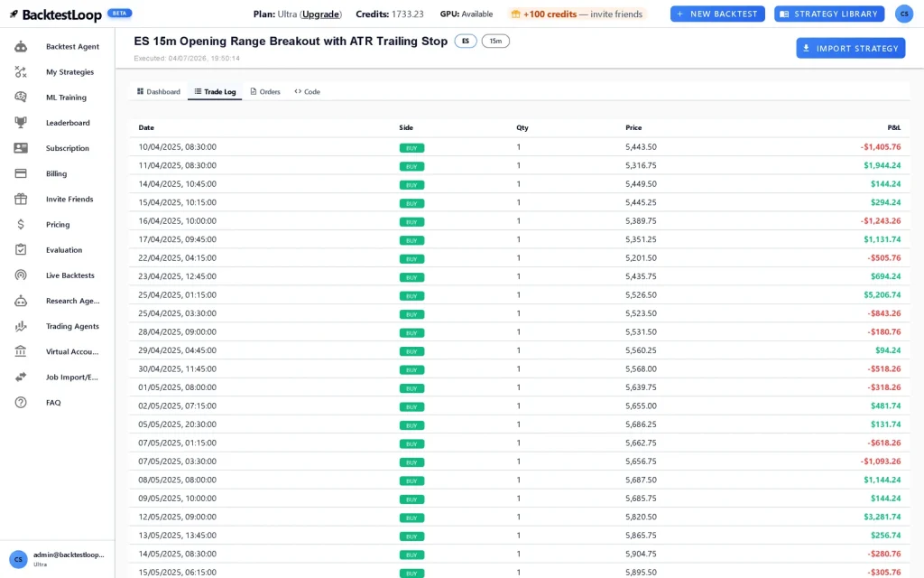Click the BUY badge for 10/04/2025 trade
This screenshot has height=578, width=924.
411,147
